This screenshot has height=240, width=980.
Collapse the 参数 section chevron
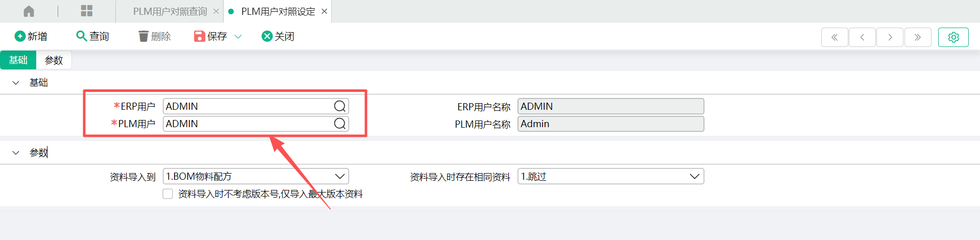(16, 153)
